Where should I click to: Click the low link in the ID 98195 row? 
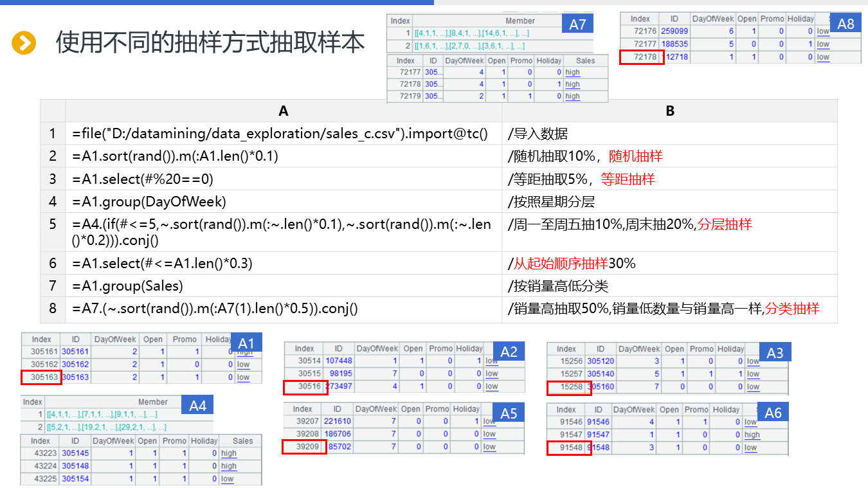(x=492, y=374)
